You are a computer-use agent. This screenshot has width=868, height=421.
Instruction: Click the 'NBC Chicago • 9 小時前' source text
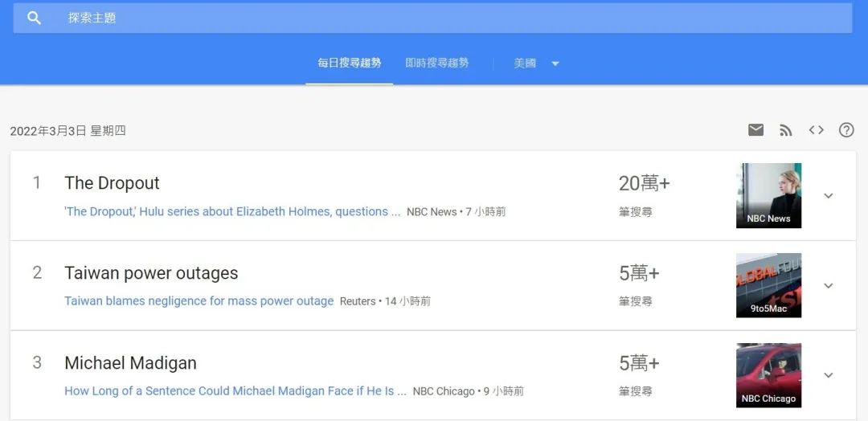(x=469, y=392)
